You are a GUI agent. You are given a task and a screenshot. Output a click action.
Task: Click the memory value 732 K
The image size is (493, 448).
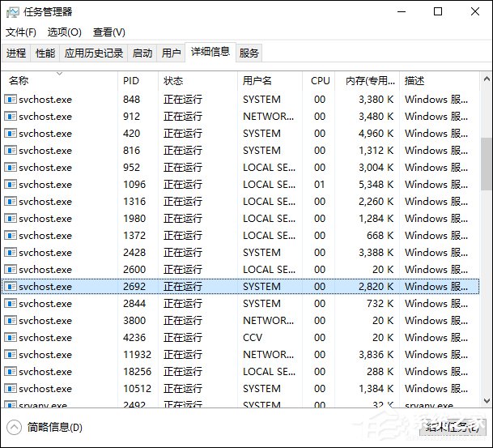click(380, 303)
